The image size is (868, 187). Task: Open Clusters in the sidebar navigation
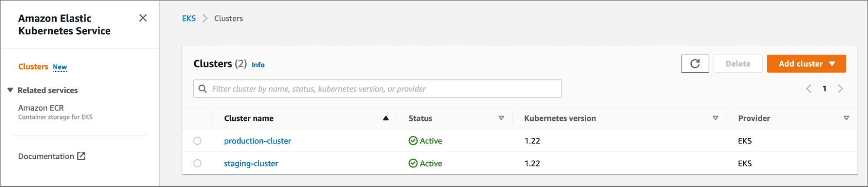click(33, 67)
